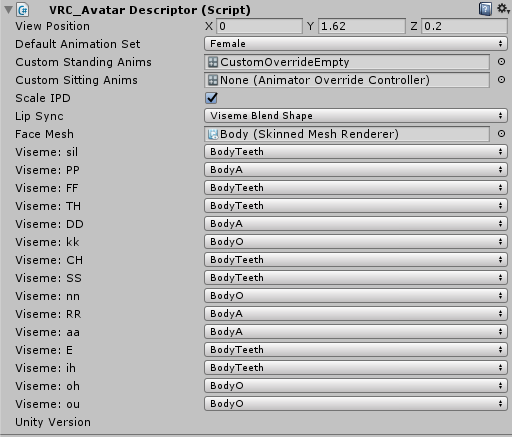Open object picker for Face Mesh
The image size is (512, 437).
tap(501, 134)
